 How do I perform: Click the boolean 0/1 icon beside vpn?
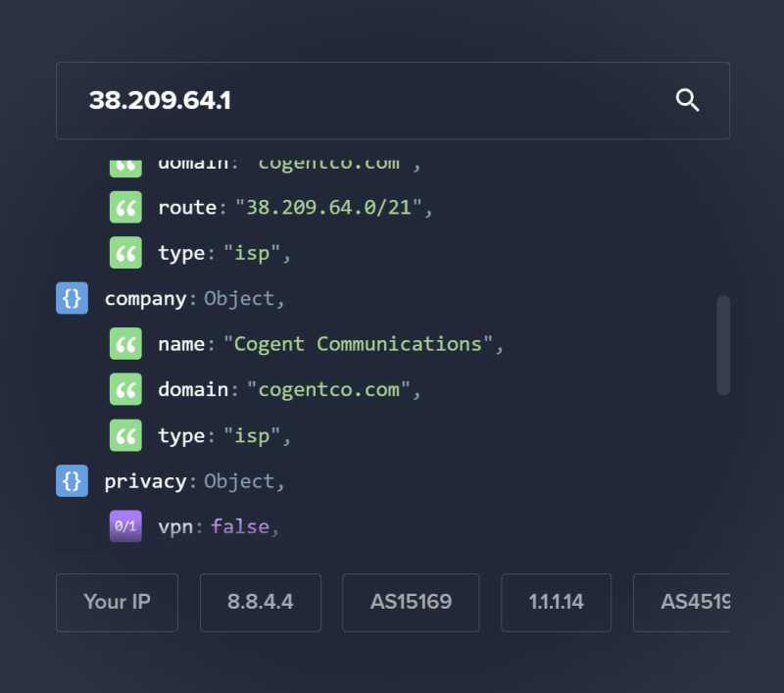[x=125, y=526]
